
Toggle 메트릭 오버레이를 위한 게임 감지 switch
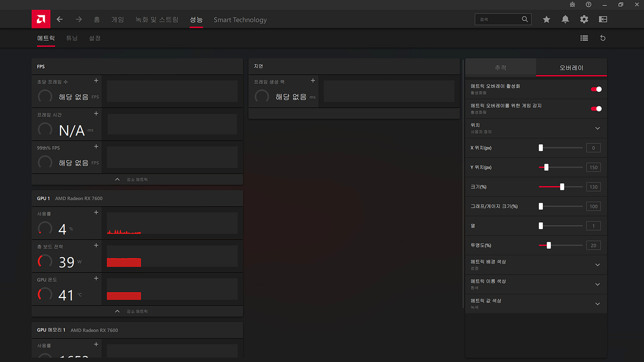pyautogui.click(x=596, y=109)
